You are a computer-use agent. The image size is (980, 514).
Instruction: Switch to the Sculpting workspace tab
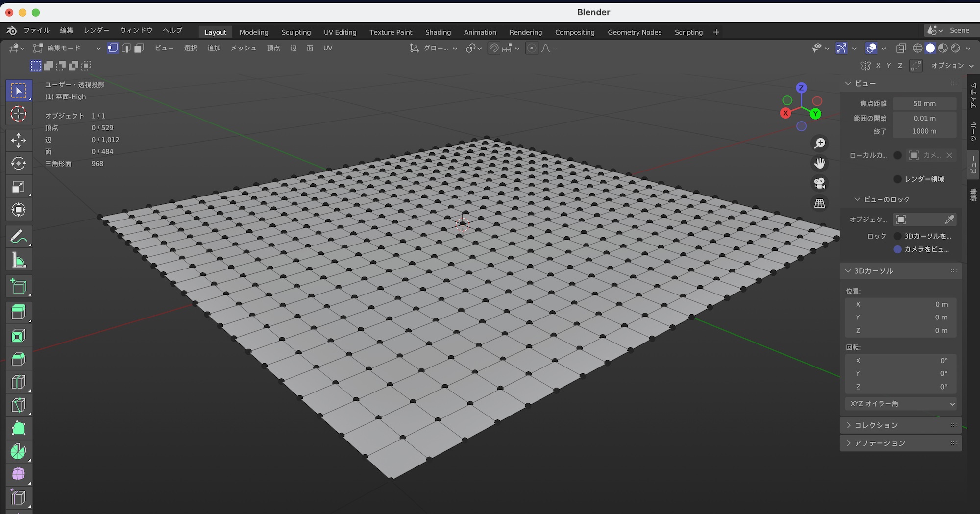[x=296, y=32]
